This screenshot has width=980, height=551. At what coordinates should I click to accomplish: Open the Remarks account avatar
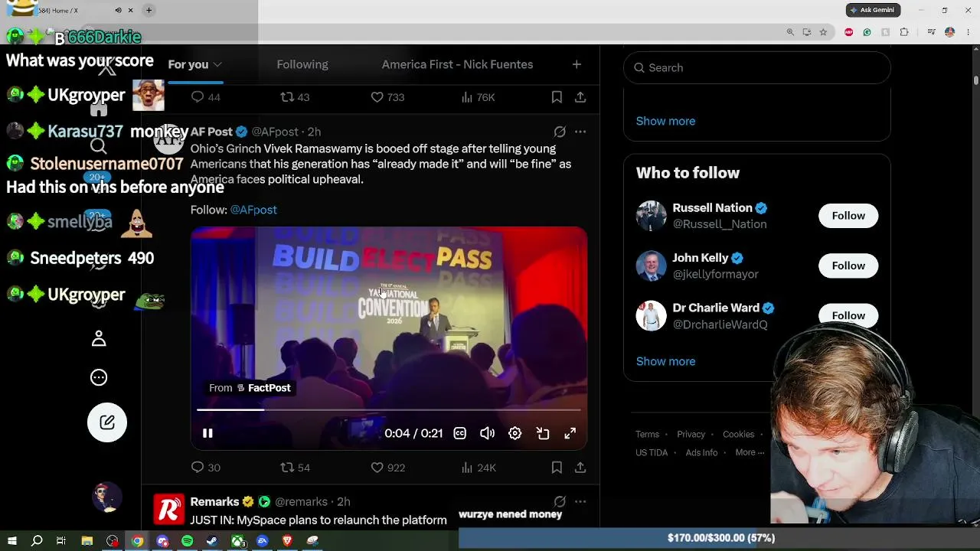[x=168, y=509]
